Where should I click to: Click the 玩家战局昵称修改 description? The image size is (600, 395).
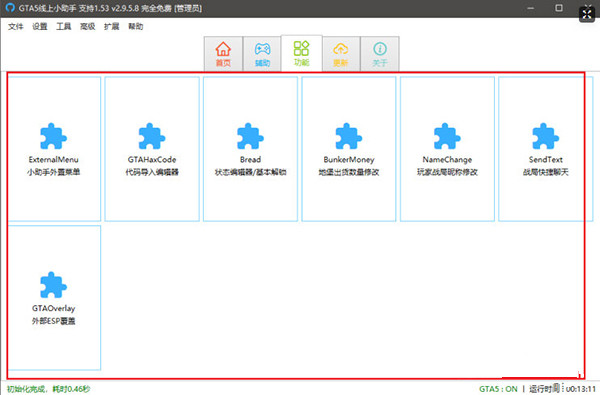[x=447, y=172]
